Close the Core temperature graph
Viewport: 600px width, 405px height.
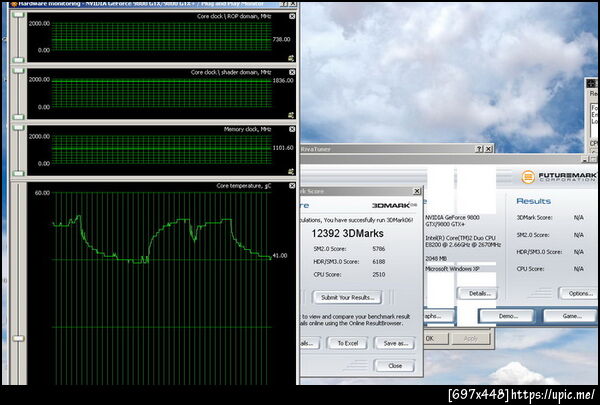click(292, 186)
